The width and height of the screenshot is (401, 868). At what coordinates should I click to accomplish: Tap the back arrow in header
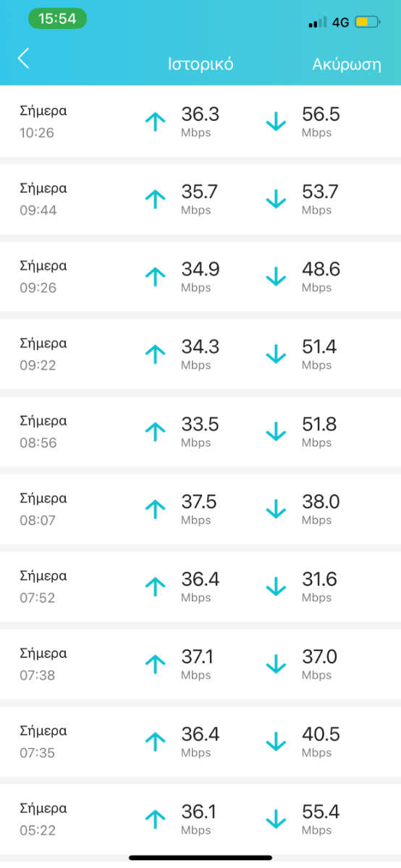pos(23,59)
